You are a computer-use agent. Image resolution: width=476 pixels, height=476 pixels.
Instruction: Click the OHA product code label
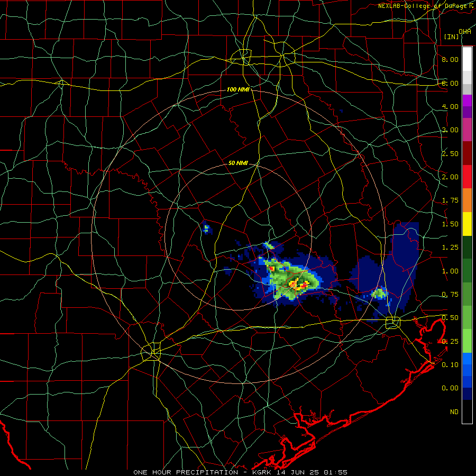point(465,31)
